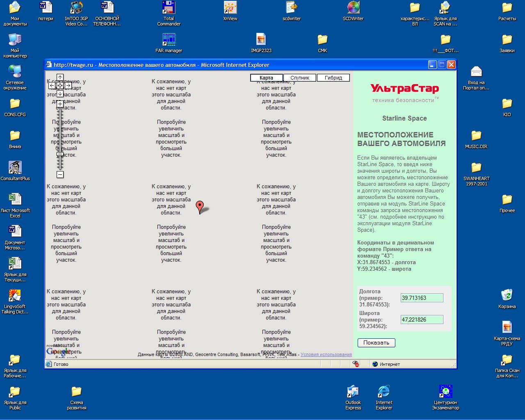Select the Корзина recycle bin icon
The width and height of the screenshot is (525, 420).
click(x=507, y=299)
